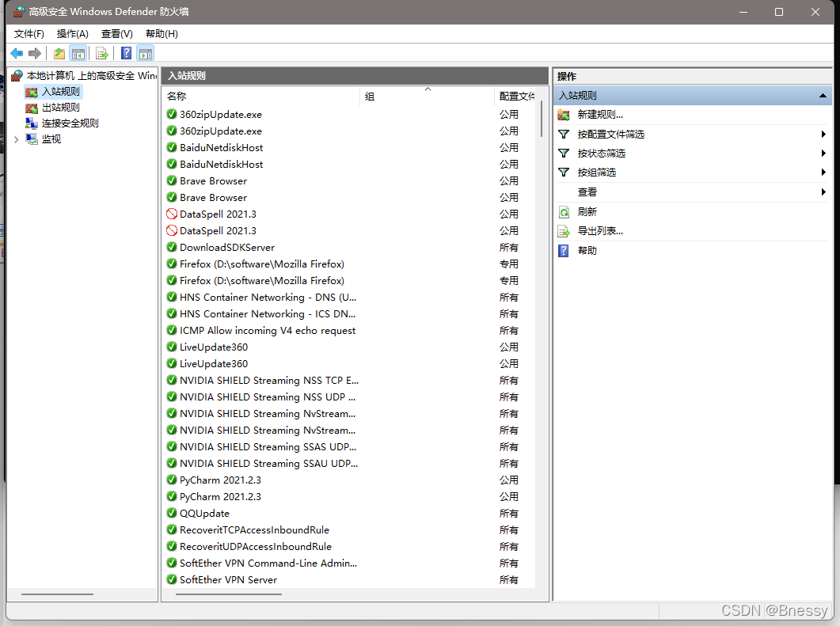Click the app icon in the title bar
The height and width of the screenshot is (626, 840).
coord(19,12)
